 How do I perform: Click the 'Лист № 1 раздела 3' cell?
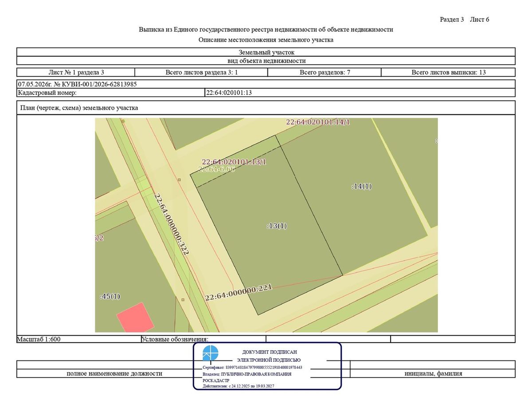(76, 72)
